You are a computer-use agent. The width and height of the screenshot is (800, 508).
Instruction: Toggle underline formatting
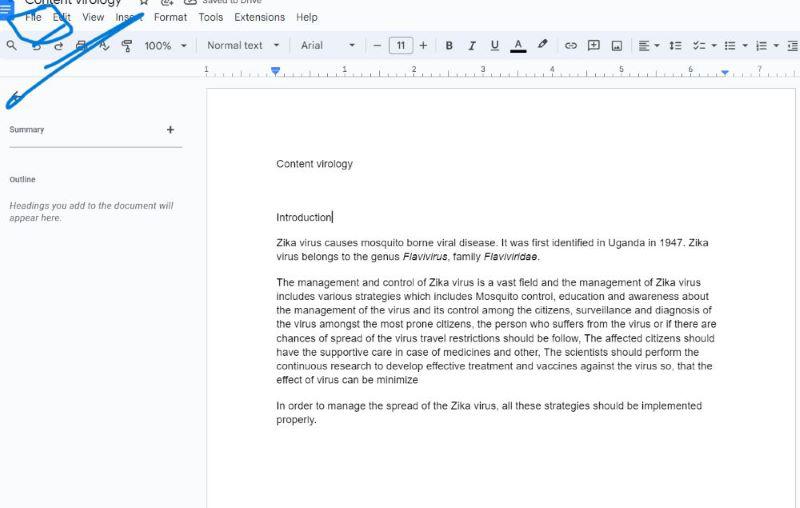pyautogui.click(x=494, y=46)
